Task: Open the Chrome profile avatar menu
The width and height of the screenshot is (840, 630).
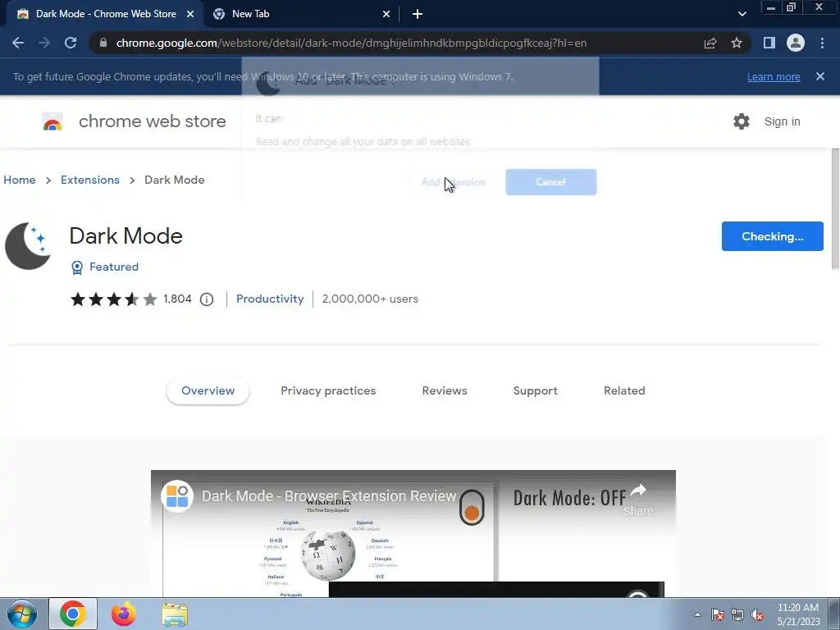Action: [796, 43]
